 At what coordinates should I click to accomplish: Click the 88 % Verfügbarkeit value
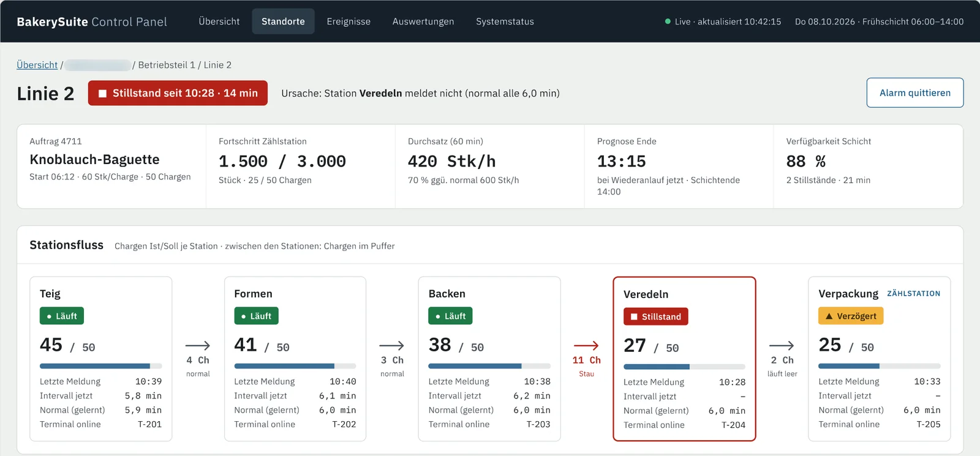pos(806,162)
